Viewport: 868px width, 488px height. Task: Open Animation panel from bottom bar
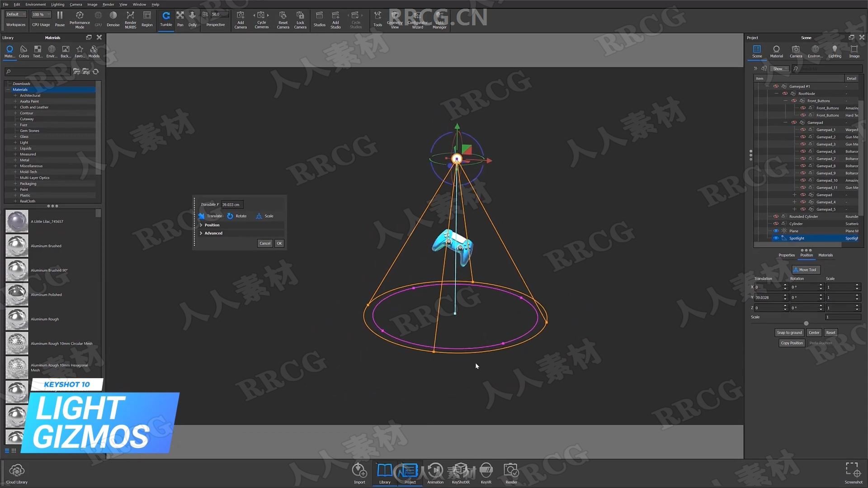click(x=435, y=474)
